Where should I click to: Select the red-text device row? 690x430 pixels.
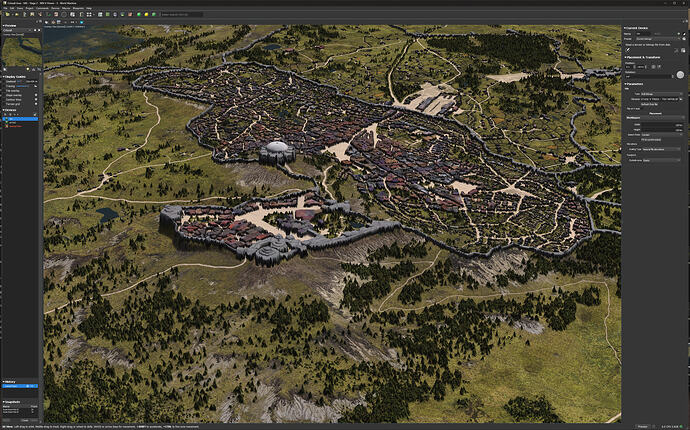pyautogui.click(x=20, y=126)
